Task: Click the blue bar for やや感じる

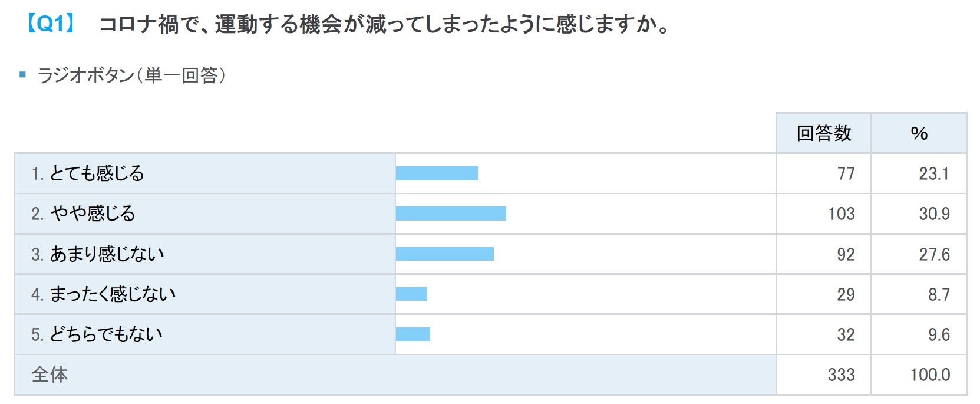Action: pos(451,214)
